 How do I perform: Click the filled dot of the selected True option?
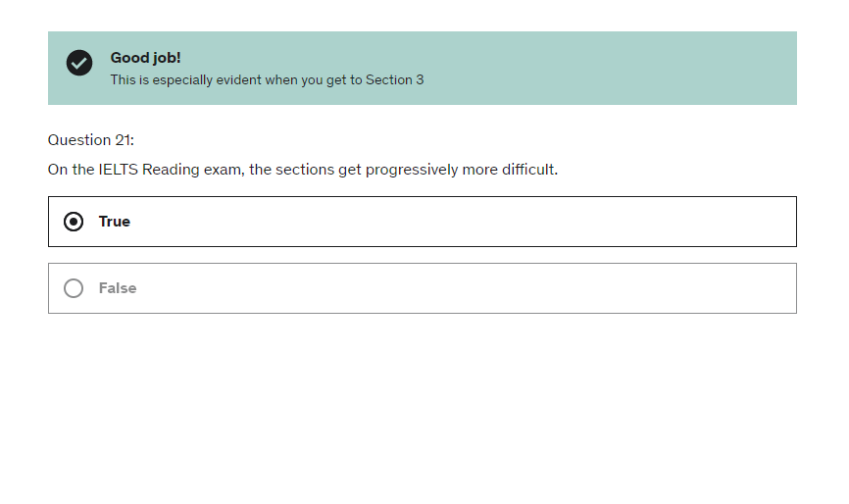coord(74,222)
